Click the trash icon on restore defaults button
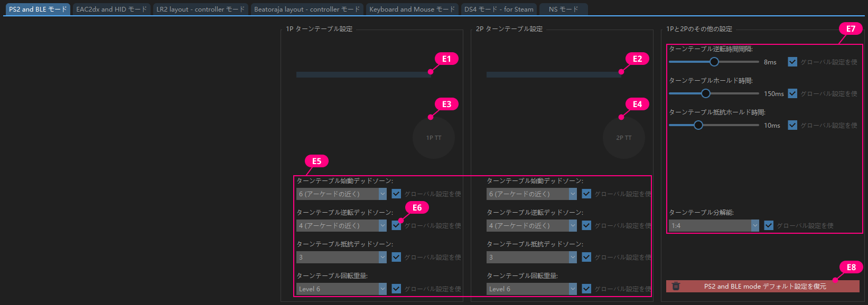The image size is (868, 305). [676, 286]
